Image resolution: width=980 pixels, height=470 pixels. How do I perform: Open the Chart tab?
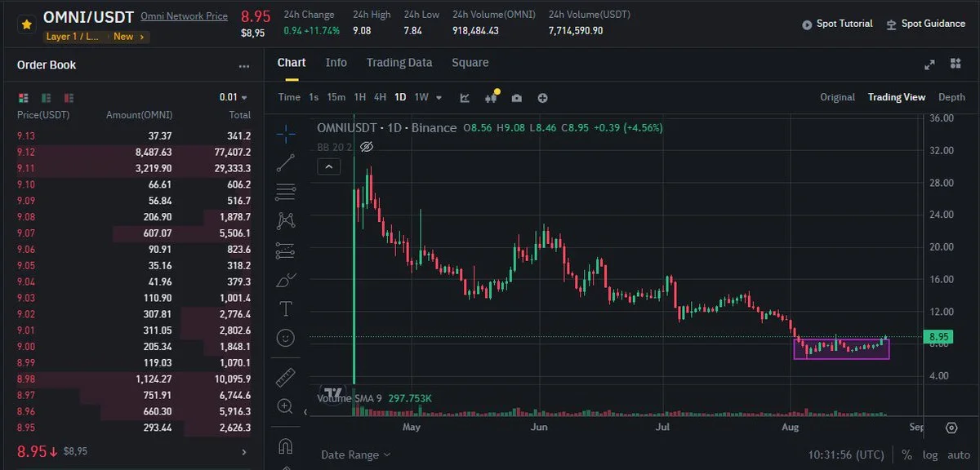pos(292,63)
